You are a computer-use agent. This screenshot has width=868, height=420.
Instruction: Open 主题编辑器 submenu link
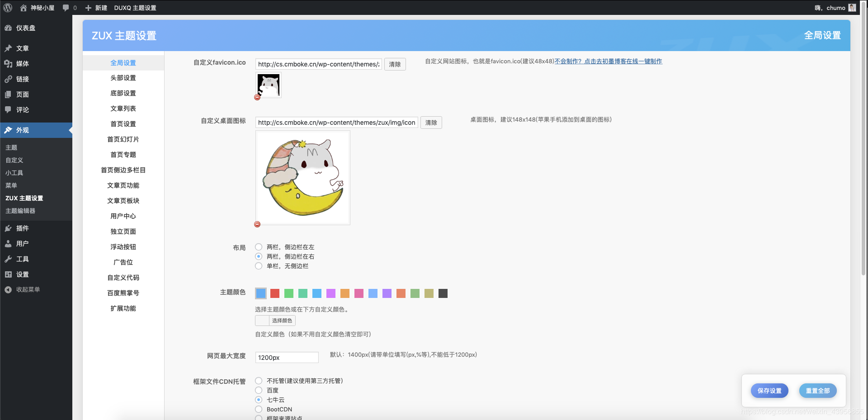(20, 211)
